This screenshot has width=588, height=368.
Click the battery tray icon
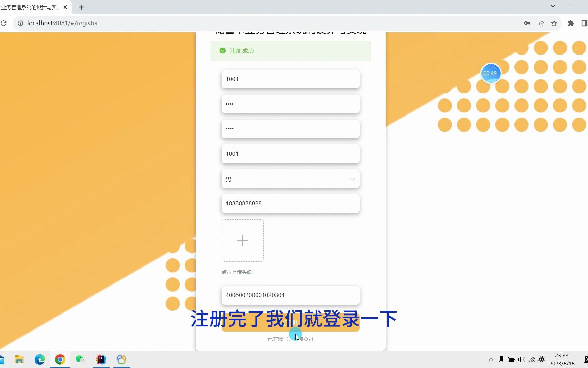click(x=511, y=359)
